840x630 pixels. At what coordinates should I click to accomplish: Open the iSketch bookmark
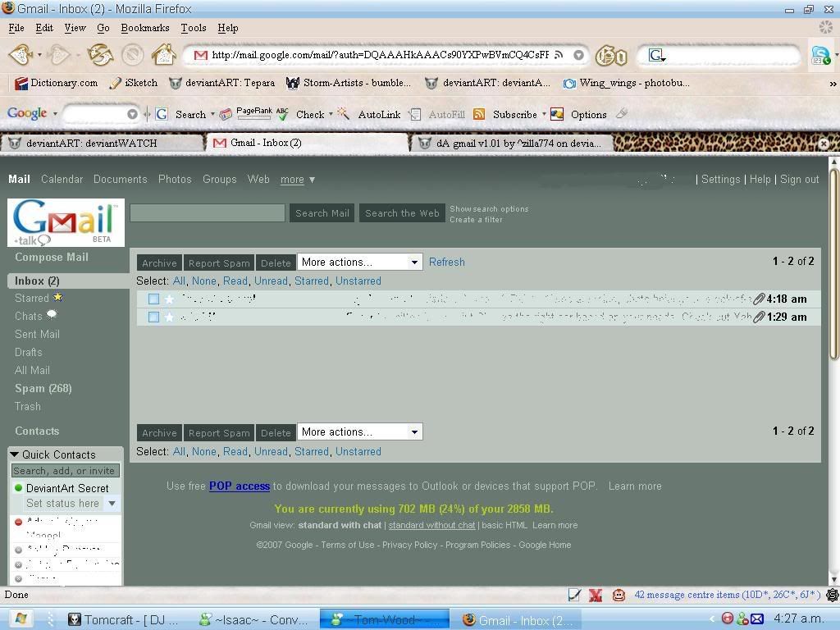(x=134, y=83)
